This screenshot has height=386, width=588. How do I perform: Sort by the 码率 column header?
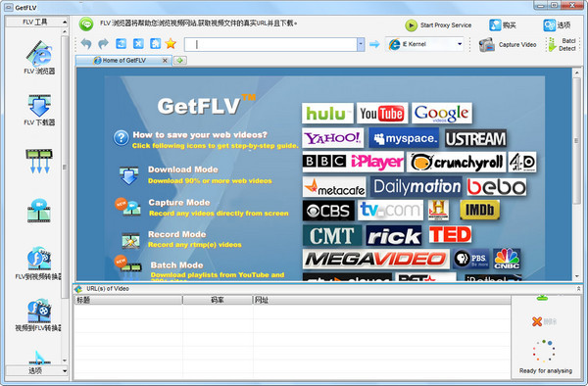point(218,300)
